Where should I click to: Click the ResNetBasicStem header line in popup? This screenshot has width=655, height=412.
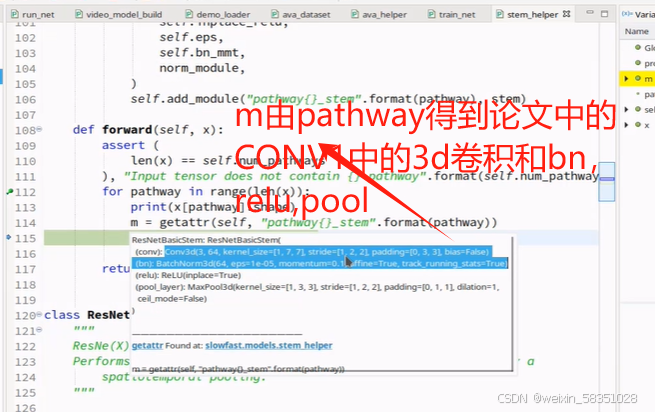(x=206, y=240)
